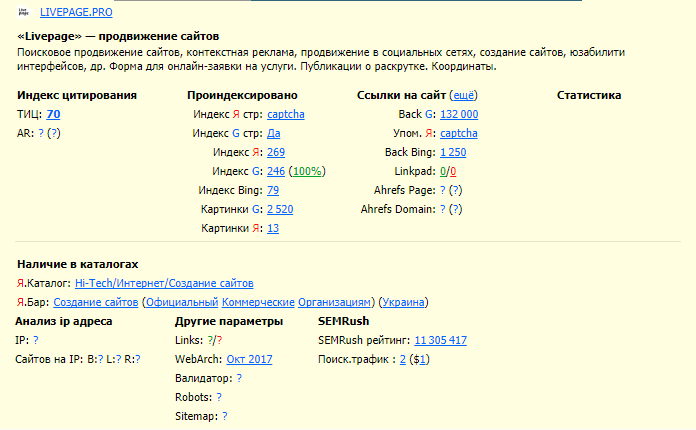The height and width of the screenshot is (430, 696).
Task: Click the 100% Google index percentage
Action: tap(307, 172)
